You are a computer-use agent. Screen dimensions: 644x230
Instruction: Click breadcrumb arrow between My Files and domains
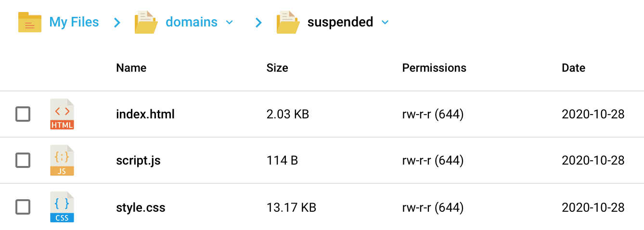(x=117, y=22)
